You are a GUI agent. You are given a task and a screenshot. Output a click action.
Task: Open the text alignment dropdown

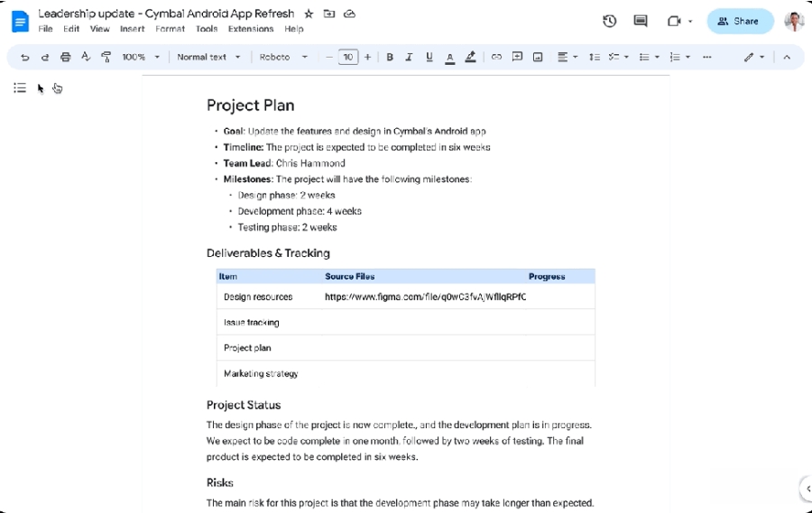(x=567, y=57)
